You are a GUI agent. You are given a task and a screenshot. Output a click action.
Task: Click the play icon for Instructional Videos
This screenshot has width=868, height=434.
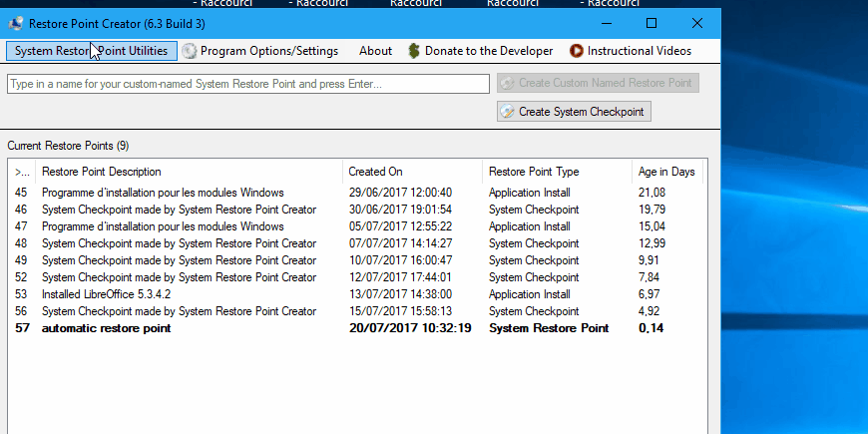577,51
